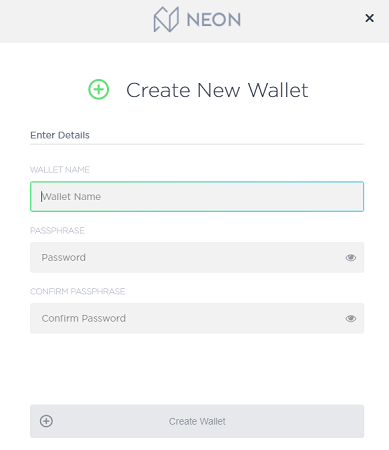Click the divider line under Enter Details
The image size is (389, 450).
click(x=197, y=144)
